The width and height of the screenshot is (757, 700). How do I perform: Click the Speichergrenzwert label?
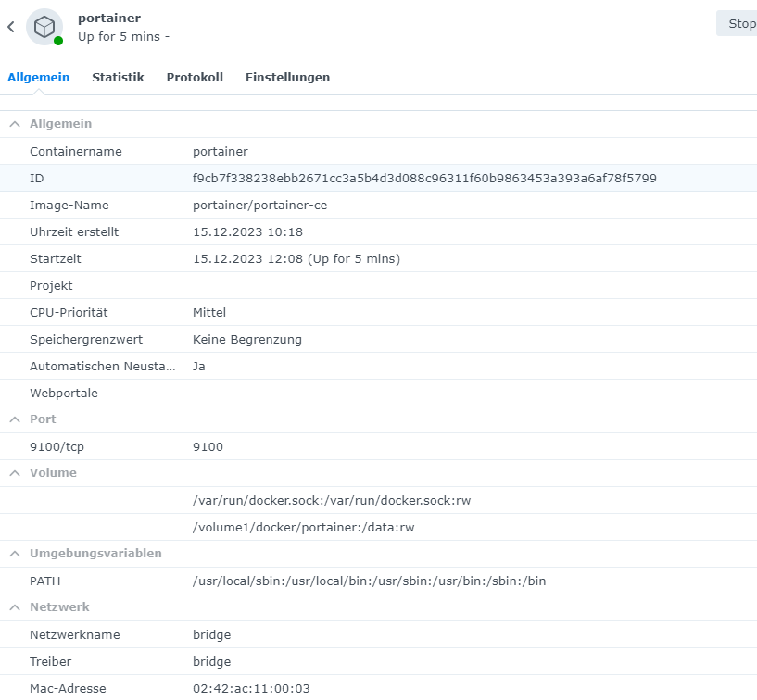tap(86, 340)
